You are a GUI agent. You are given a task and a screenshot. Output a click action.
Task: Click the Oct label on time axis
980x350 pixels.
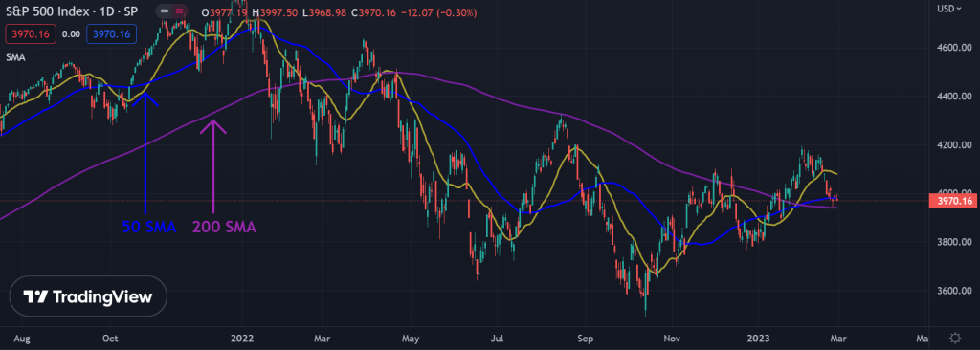(110, 339)
